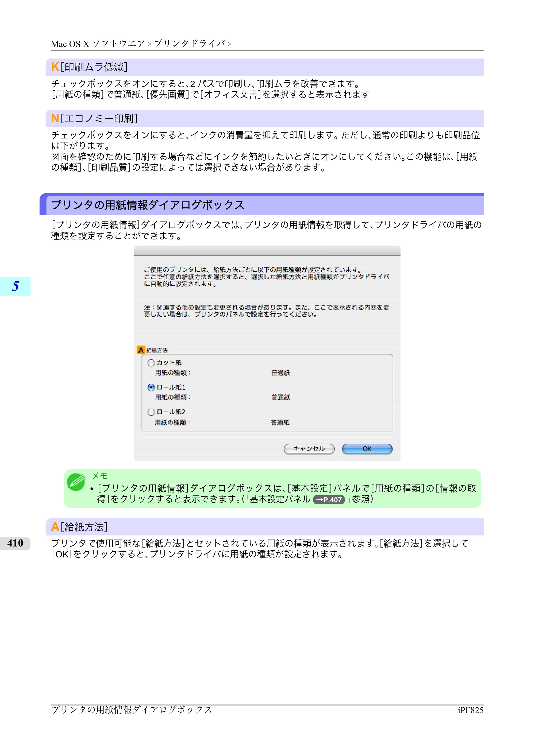
Task: Click 用紙の種類 label under ロール紙2
Action: point(172,422)
